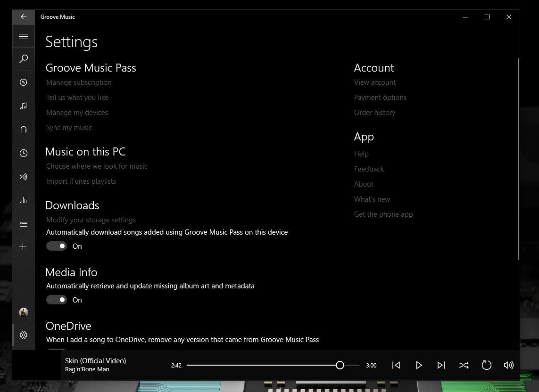
Task: Open the Settings gear icon
Action: [23, 335]
